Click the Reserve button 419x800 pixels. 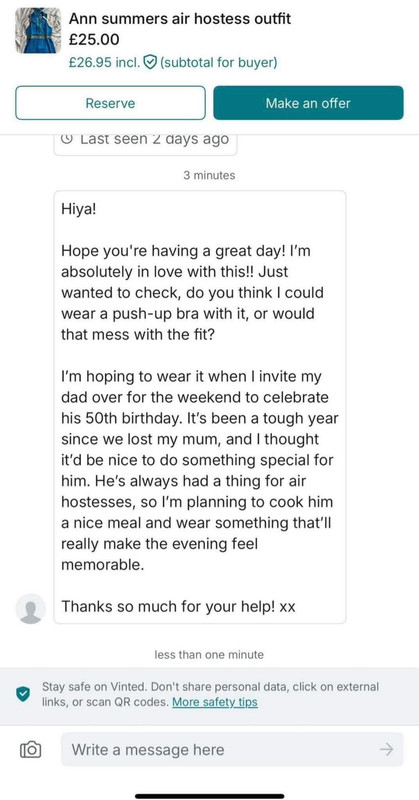[110, 103]
